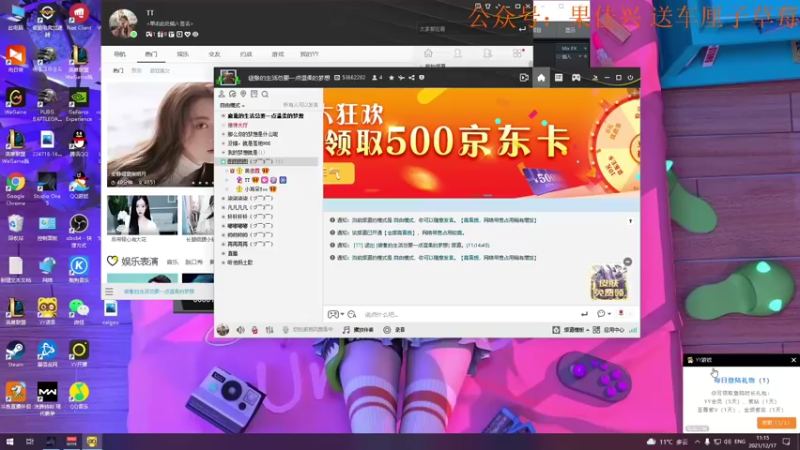Switch to the 游戏 tab
800x450 pixels.
(x=278, y=54)
